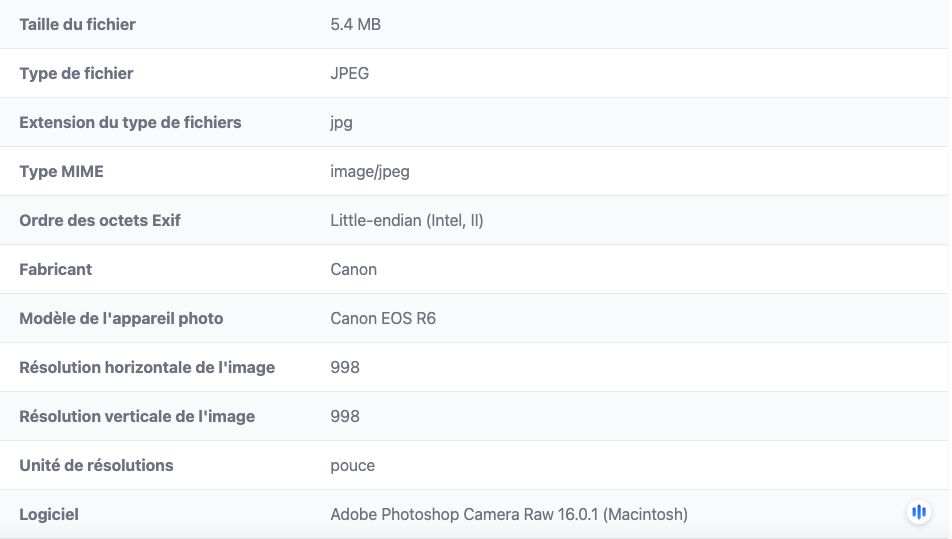The height and width of the screenshot is (539, 952).
Task: Click the Canon EOS R6 value
Action: point(383,319)
